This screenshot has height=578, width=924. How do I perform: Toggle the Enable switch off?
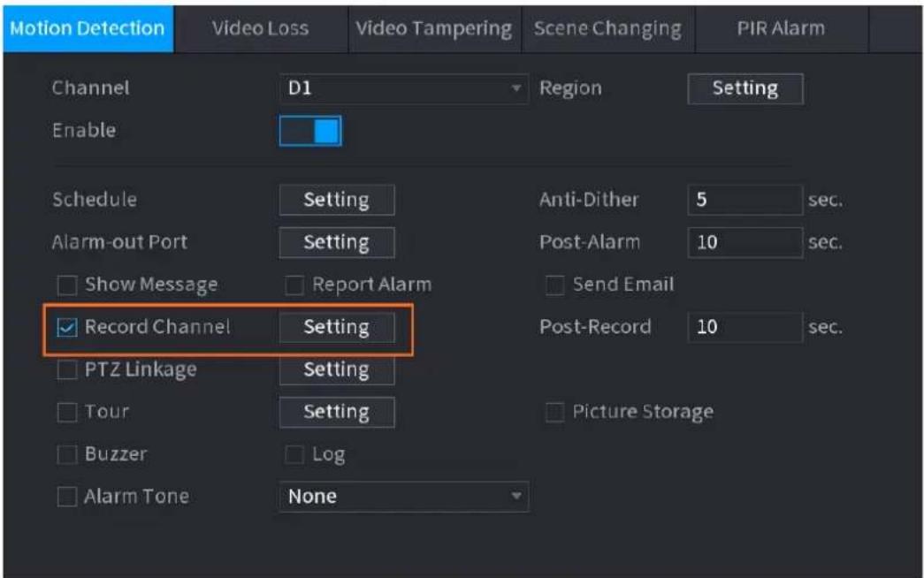(310, 131)
